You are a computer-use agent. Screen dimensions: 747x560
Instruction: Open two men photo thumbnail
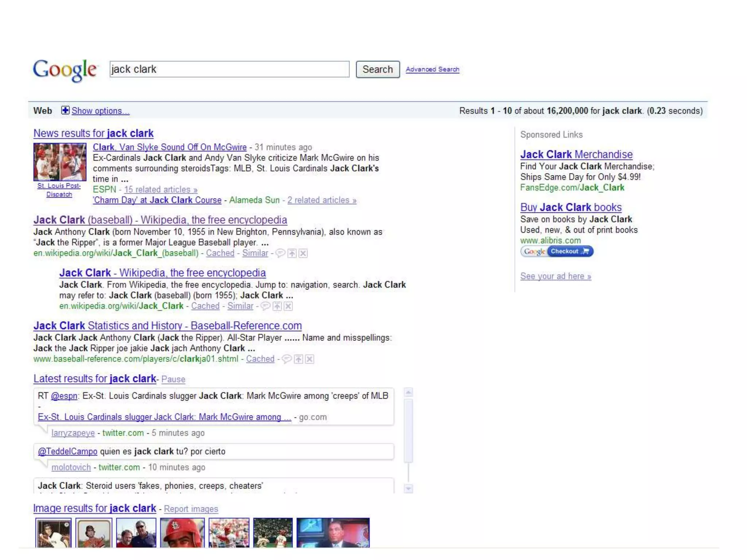[x=136, y=533]
